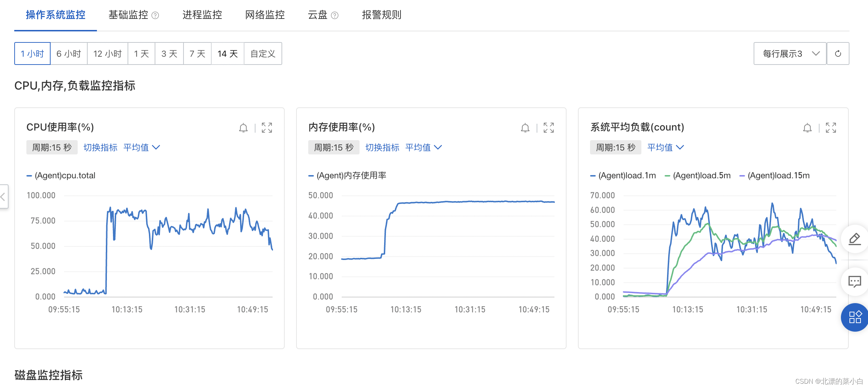Open 平均值 dropdown on memory chart
Image resolution: width=868 pixels, height=388 pixels.
coord(424,147)
